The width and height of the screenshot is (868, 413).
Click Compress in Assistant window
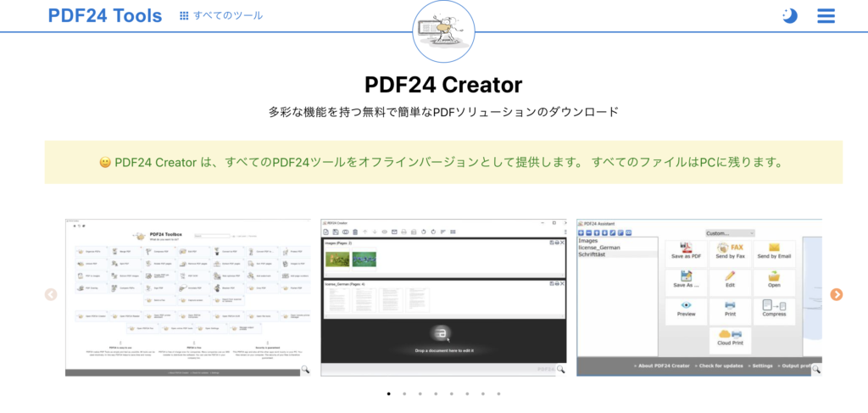click(774, 311)
